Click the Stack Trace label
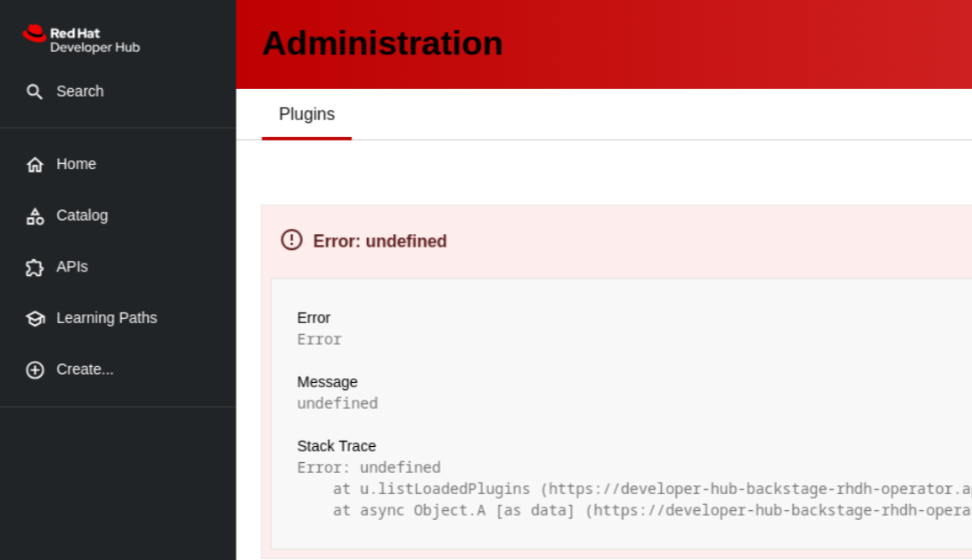The image size is (972, 560). tap(337, 446)
